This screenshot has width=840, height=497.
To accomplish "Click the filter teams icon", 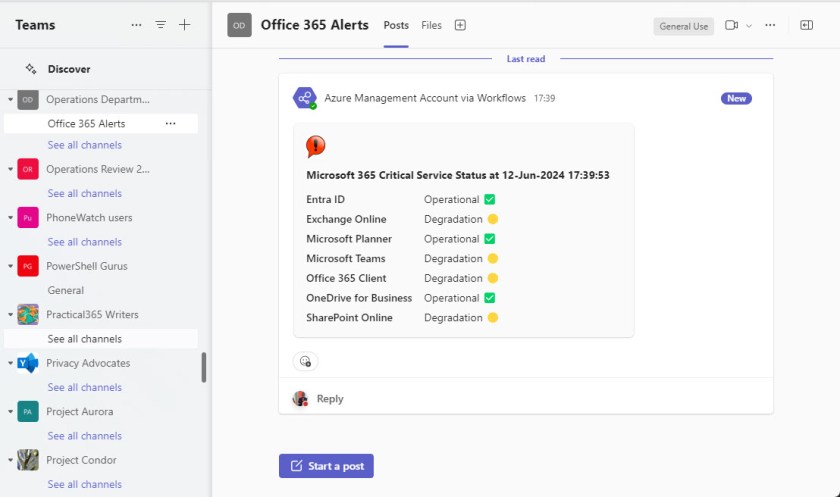I will coord(160,25).
